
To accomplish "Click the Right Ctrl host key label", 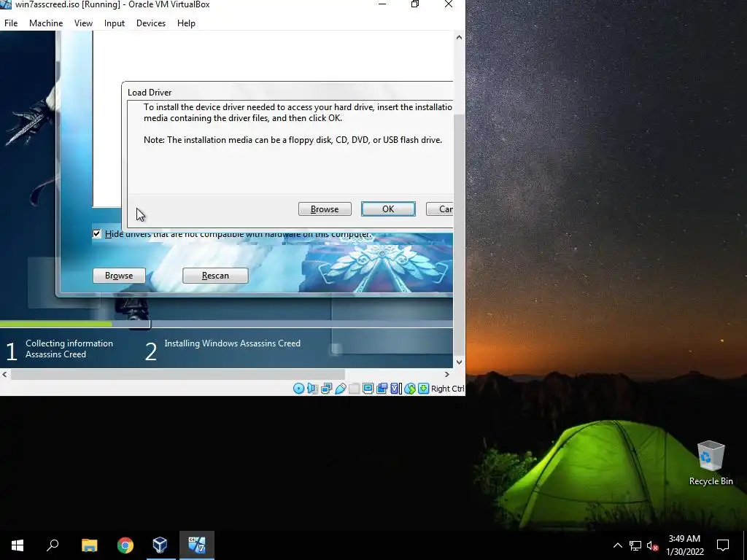I will (447, 389).
